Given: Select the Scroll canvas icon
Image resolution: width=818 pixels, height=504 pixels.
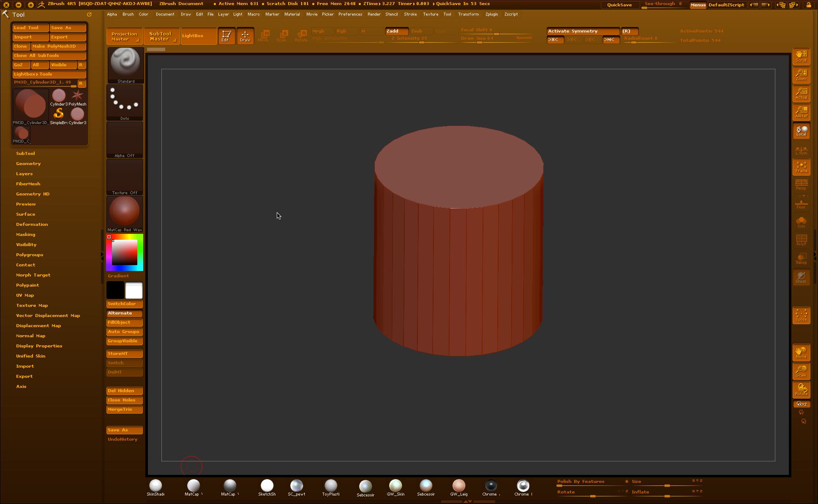Looking at the screenshot, I should click(801, 56).
